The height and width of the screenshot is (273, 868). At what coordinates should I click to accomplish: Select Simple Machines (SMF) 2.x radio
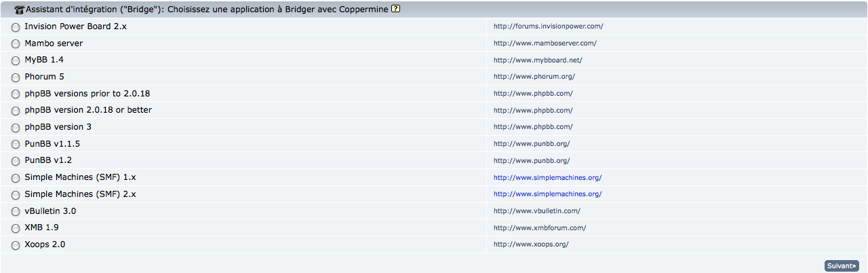coord(16,194)
